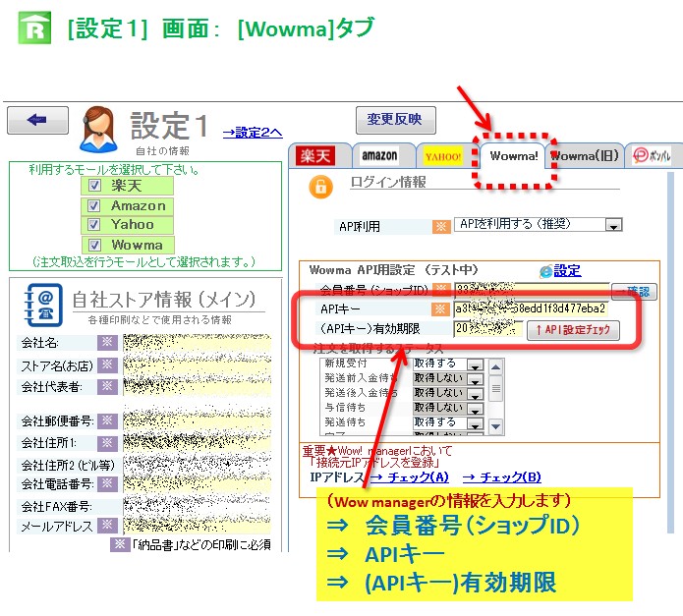This screenshot has width=683, height=616.
Task: Click the ↑API設定チェック button
Action: tap(573, 330)
